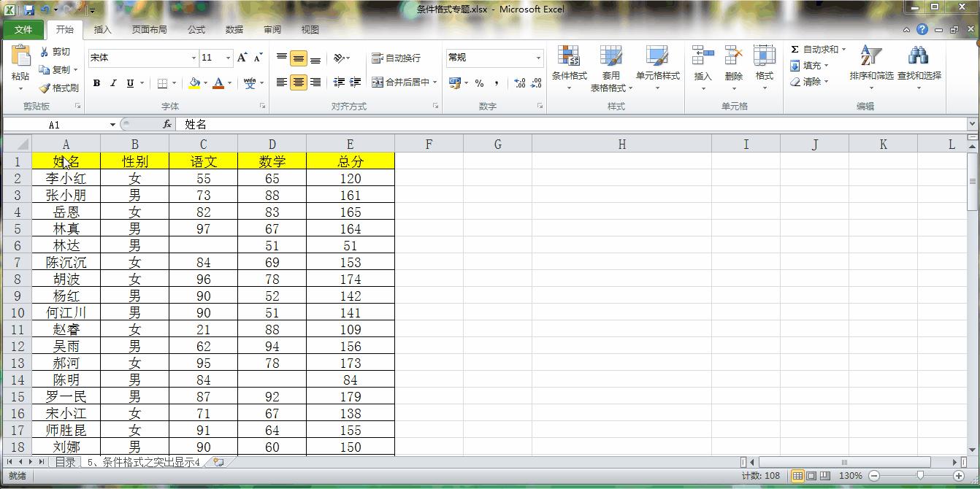Select the 目录 sheet tab
The height and width of the screenshot is (489, 980).
[x=66, y=462]
